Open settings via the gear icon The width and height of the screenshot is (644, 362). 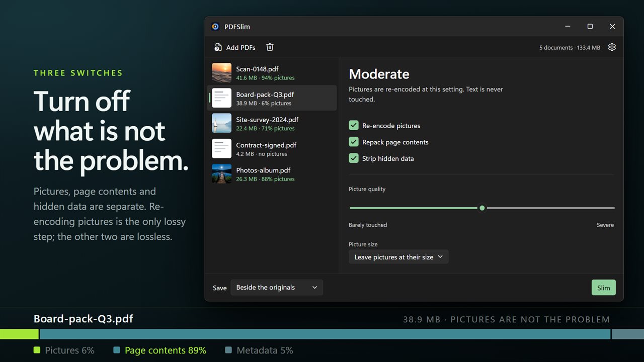click(612, 47)
